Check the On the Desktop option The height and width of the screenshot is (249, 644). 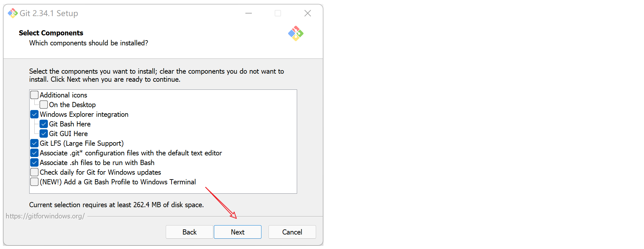pos(44,105)
